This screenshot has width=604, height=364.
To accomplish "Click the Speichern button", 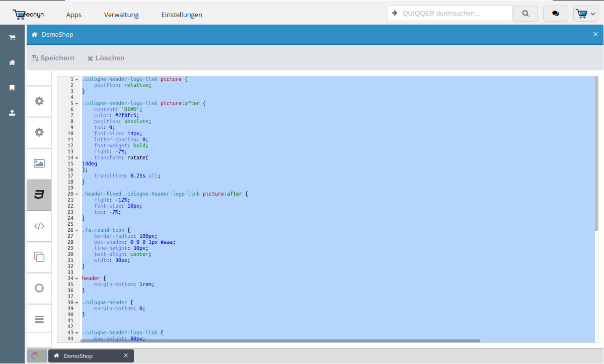I will click(x=53, y=58).
